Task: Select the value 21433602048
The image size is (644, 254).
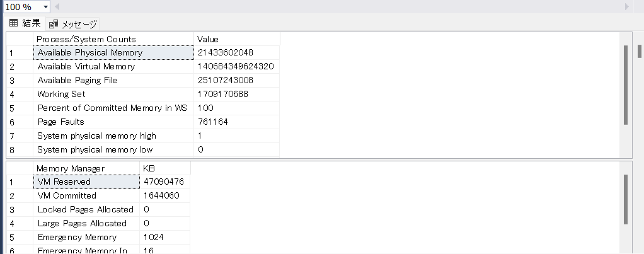Action: coord(236,52)
